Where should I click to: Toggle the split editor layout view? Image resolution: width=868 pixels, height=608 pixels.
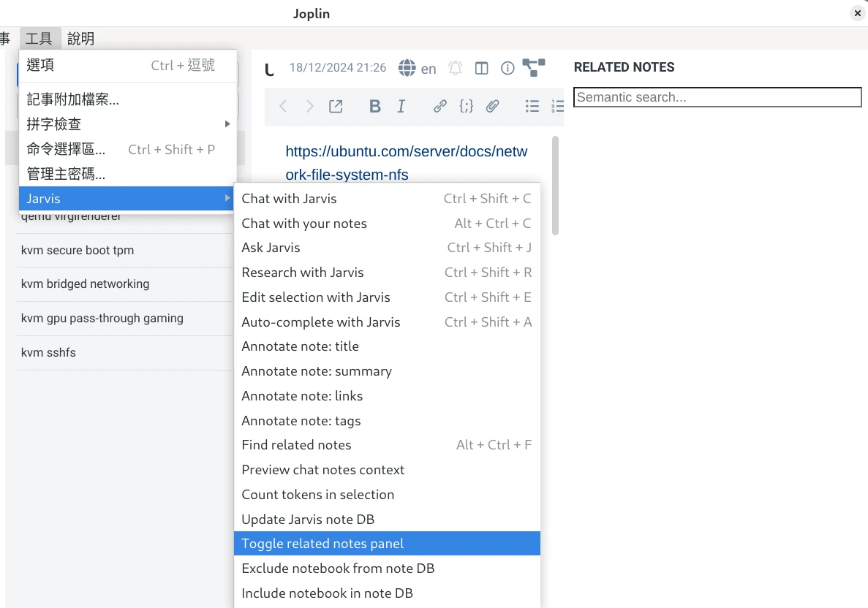[481, 67]
